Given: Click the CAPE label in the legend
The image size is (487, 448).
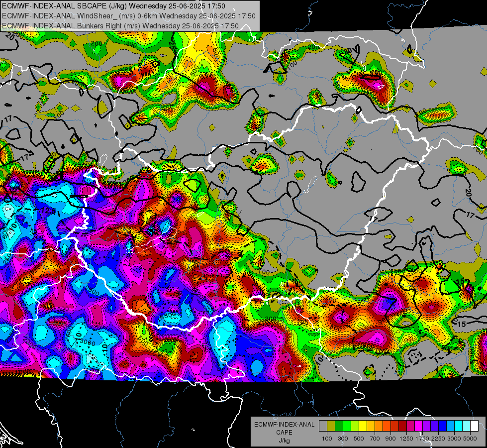Looking at the screenshot, I should point(285,432).
